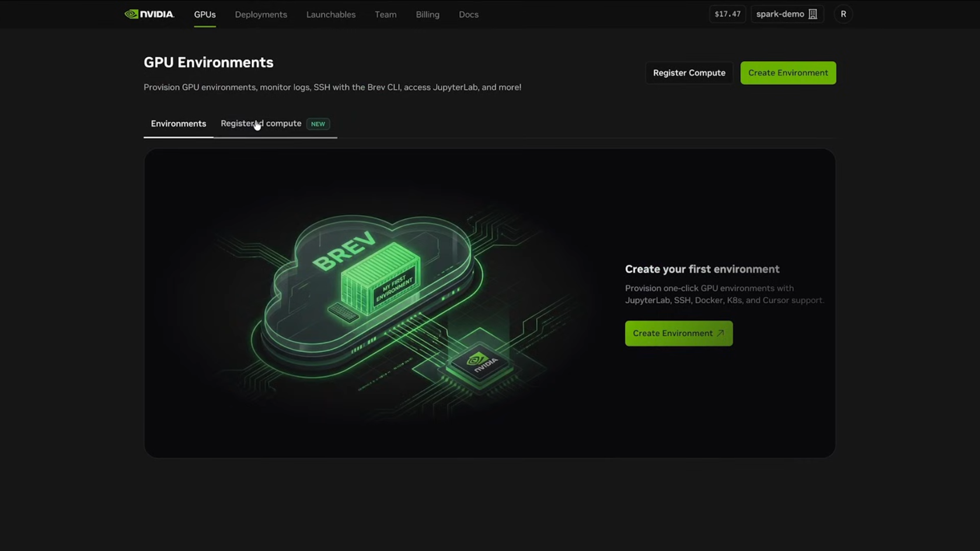Click the NEW badge on Registered compute
This screenshot has height=551, width=980.
[318, 124]
